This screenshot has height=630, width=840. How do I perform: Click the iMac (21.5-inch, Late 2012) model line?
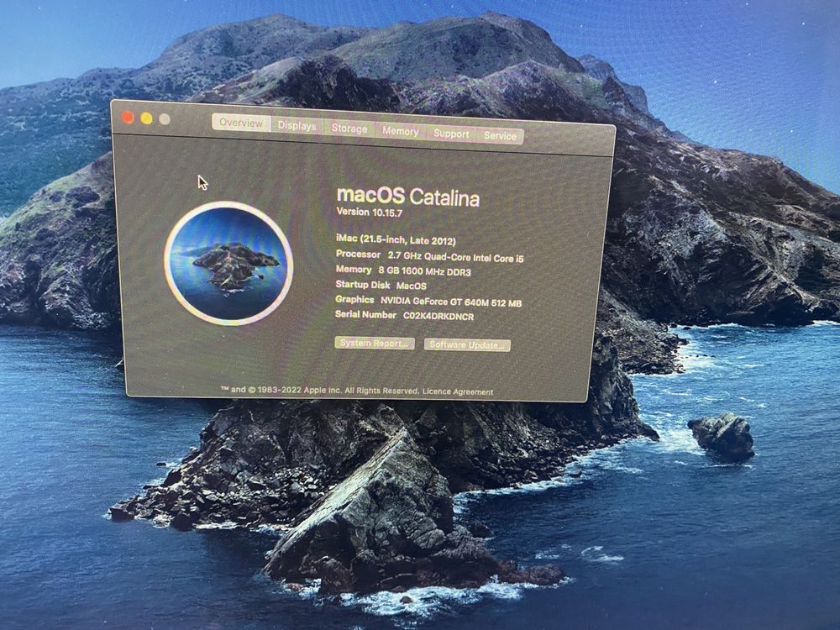(396, 240)
